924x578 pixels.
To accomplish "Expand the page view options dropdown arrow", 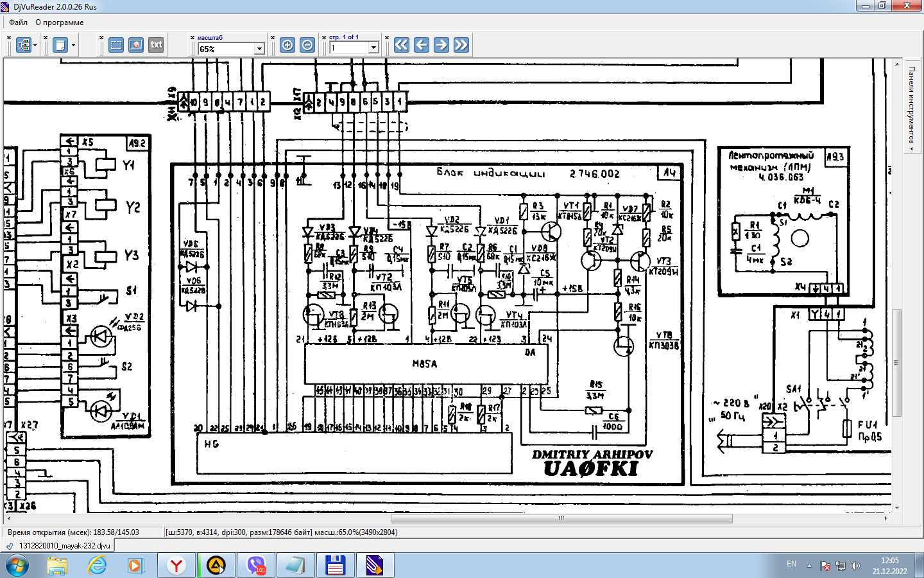I will click(73, 46).
